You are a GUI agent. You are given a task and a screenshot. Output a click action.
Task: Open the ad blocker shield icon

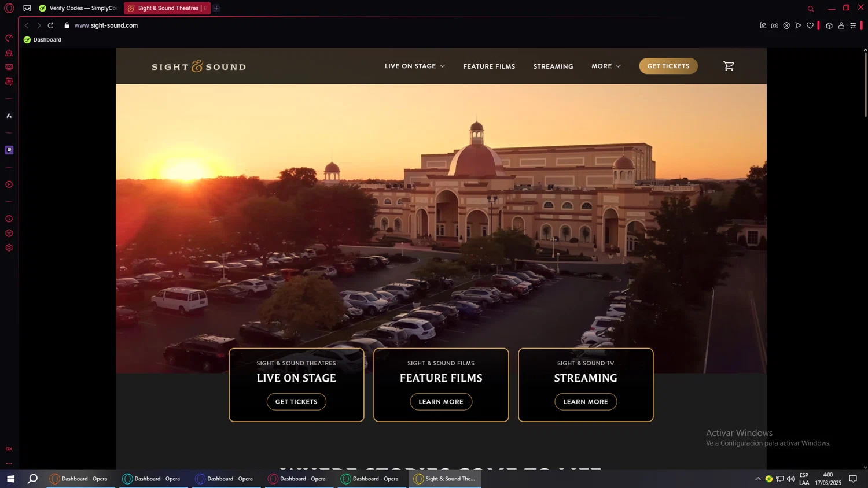pyautogui.click(x=786, y=25)
